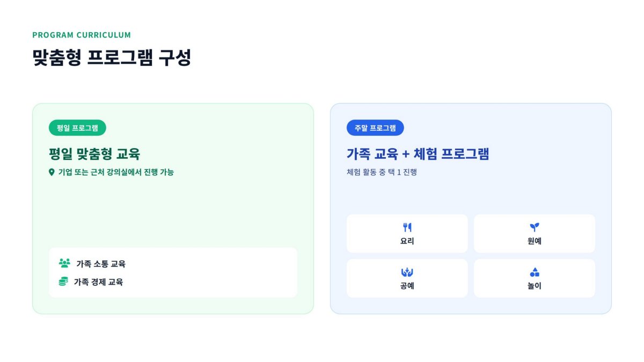Viewport: 644px width, 362px height.
Task: Click the shapes icon above 놀이
Action: (x=535, y=272)
